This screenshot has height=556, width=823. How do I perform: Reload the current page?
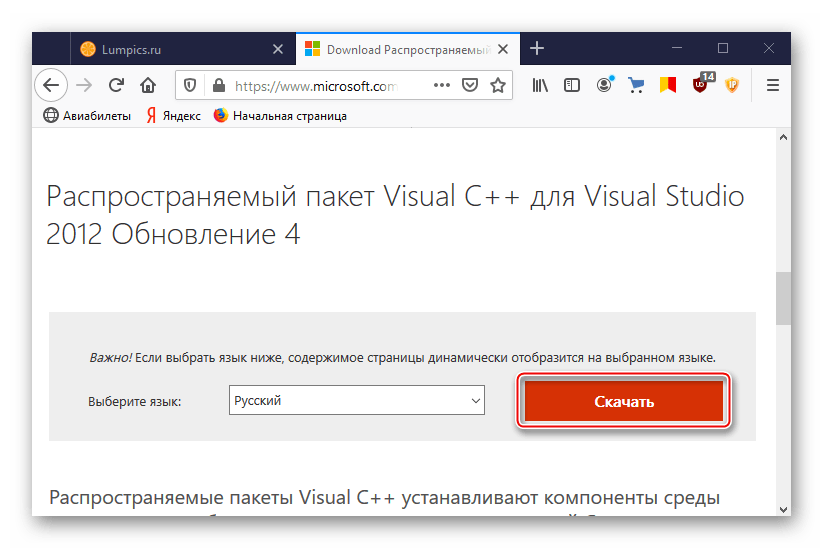pyautogui.click(x=116, y=85)
